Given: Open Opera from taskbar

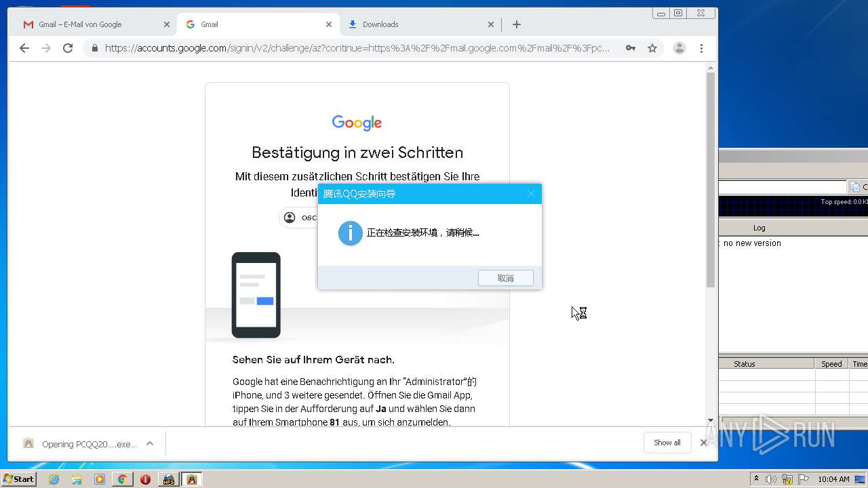Looking at the screenshot, I should (x=145, y=479).
